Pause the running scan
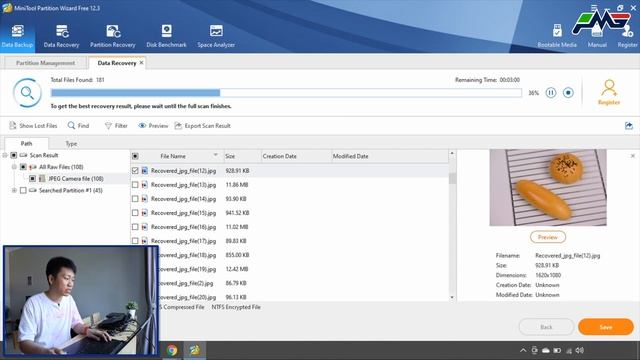 point(551,93)
